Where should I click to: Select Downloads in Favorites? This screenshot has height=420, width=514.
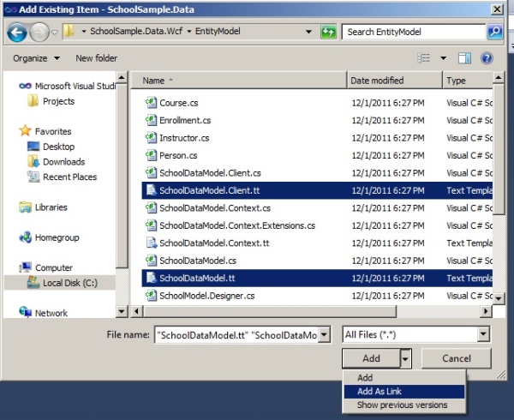[57, 162]
